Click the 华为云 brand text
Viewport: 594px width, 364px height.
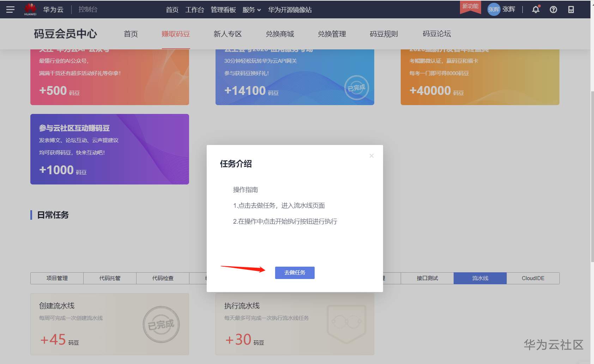click(x=53, y=10)
